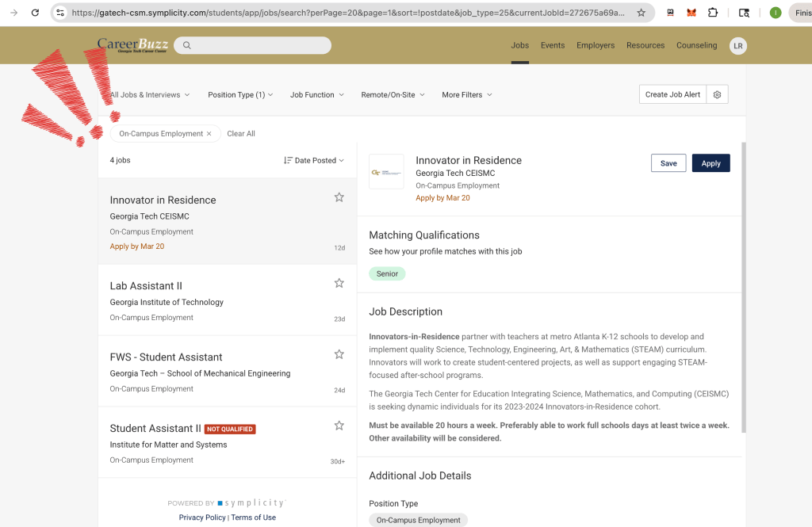Click Clear All filters
The image size is (812, 527).
[241, 134]
